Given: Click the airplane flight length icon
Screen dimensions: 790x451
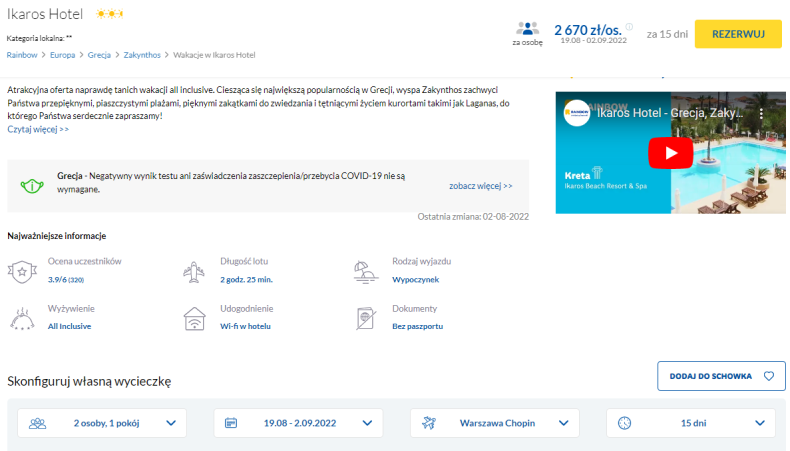Looking at the screenshot, I should pyautogui.click(x=194, y=272).
